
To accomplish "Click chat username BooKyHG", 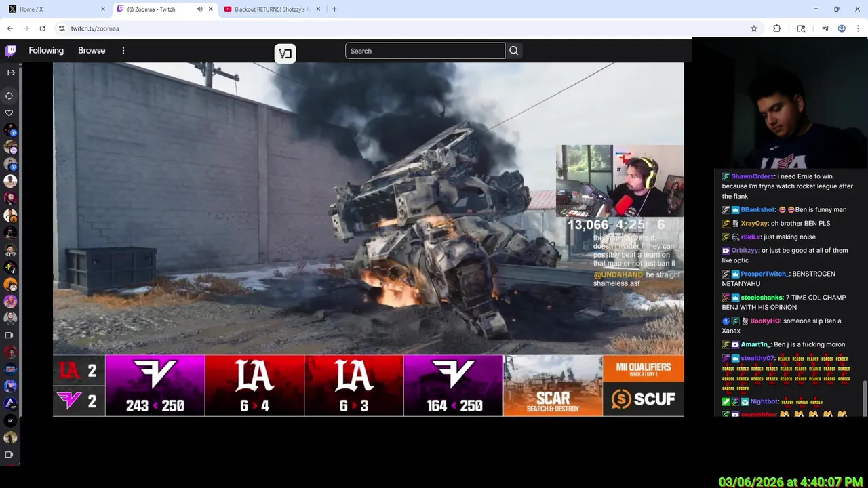I will point(765,321).
